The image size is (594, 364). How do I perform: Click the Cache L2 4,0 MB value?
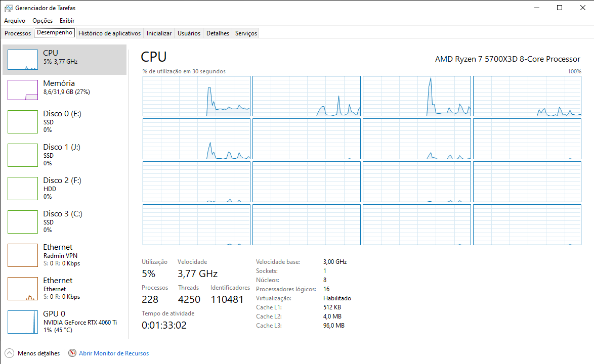332,316
